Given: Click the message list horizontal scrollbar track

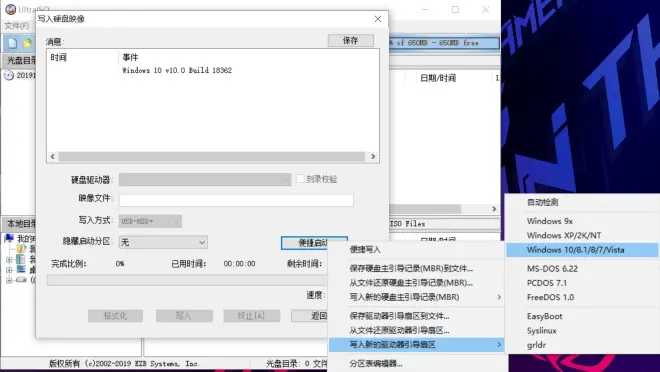Looking at the screenshot, I should point(212,157).
